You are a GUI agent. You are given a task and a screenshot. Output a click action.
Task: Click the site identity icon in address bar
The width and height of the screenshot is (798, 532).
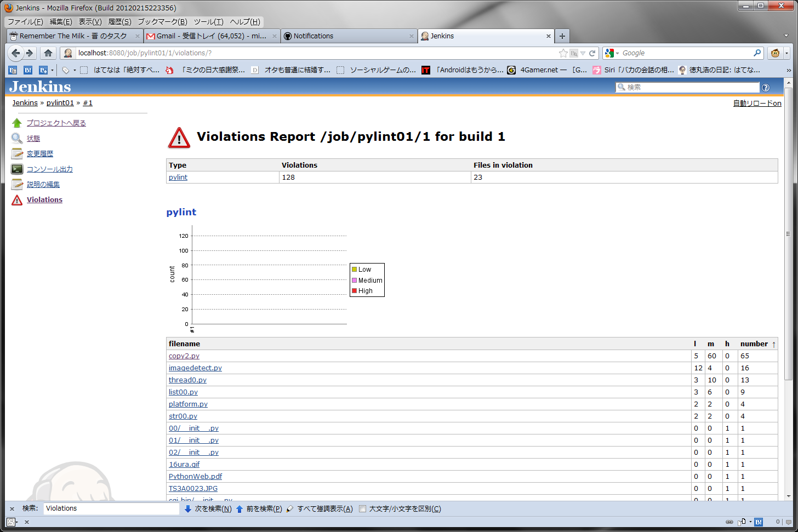[x=68, y=53]
